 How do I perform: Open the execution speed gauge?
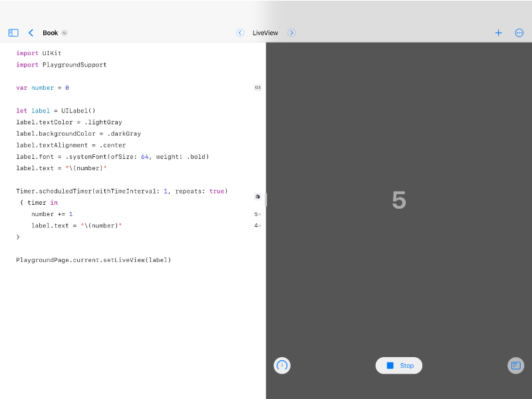[282, 365]
